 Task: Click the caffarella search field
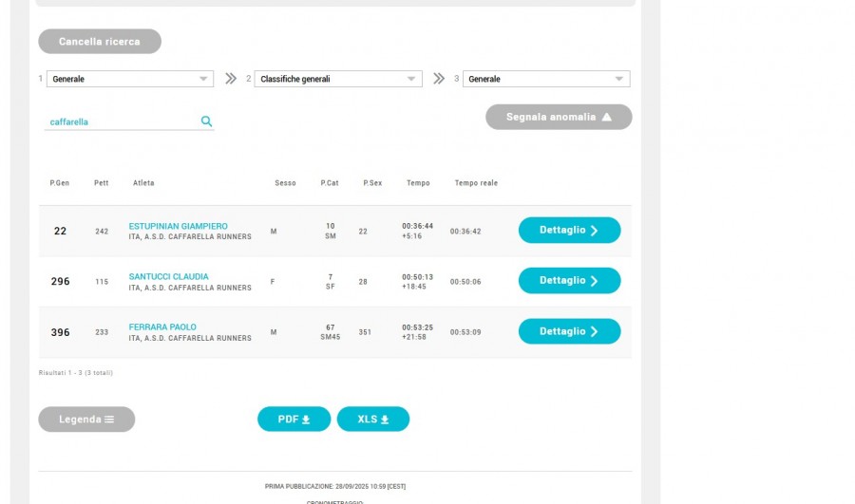point(122,121)
